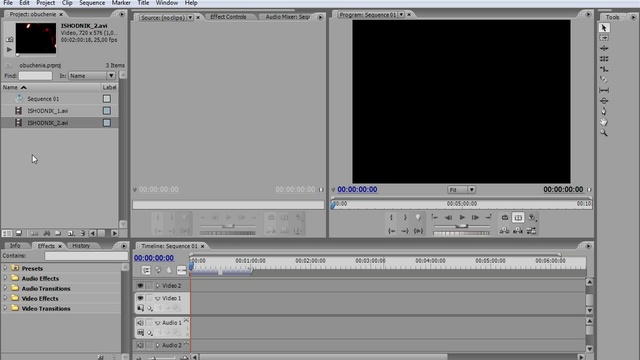Select the Razor tool
The width and height of the screenshot is (640, 360).
(604, 80)
